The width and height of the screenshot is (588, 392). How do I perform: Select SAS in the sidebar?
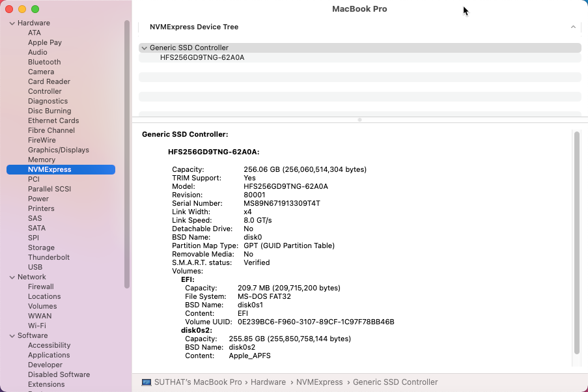(x=35, y=218)
